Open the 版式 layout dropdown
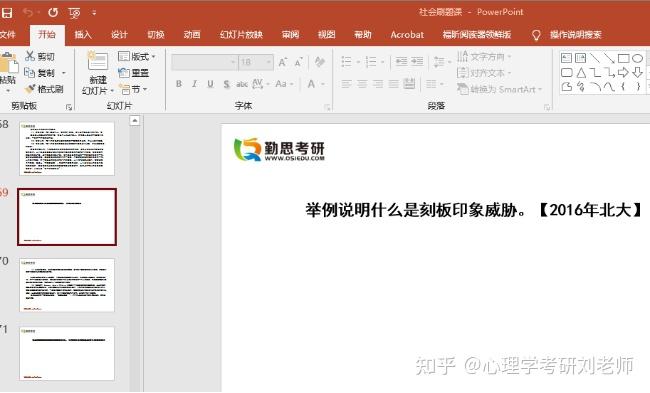Viewport: 650px width, 393px height. 137,56
